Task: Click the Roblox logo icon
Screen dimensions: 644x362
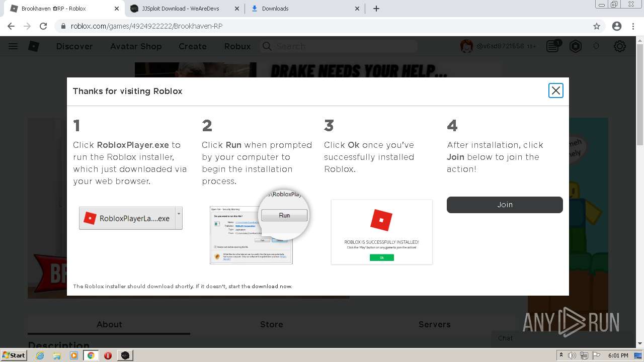Action: [34, 46]
